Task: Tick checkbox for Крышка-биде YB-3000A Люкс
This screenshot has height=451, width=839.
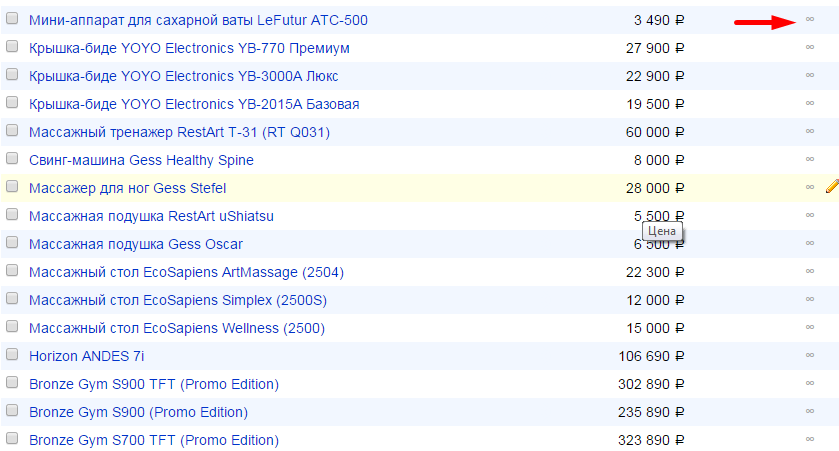Action: pyautogui.click(x=12, y=74)
